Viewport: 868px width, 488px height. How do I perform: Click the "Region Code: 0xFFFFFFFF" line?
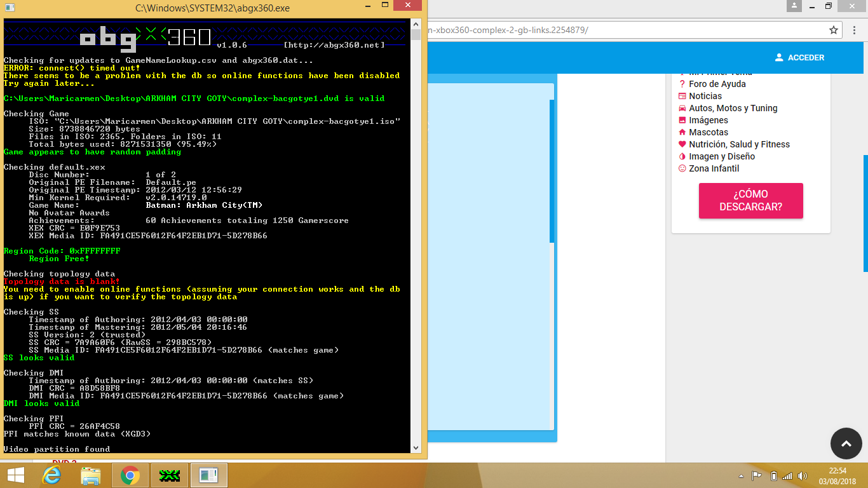(x=62, y=251)
